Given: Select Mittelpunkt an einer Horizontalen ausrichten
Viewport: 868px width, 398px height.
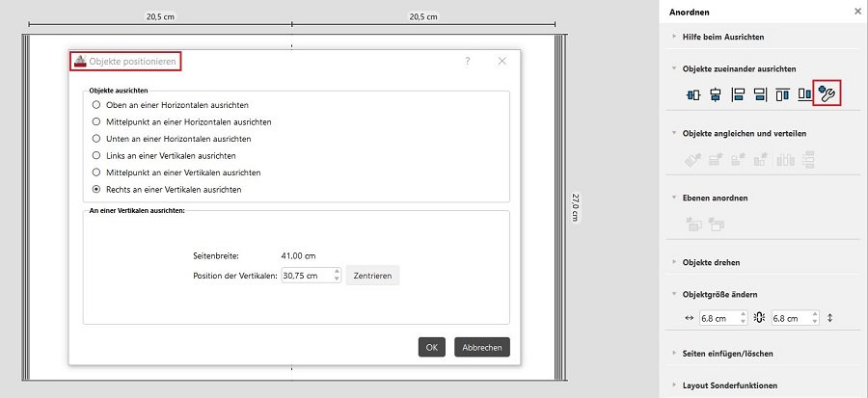Looking at the screenshot, I should coord(96,121).
